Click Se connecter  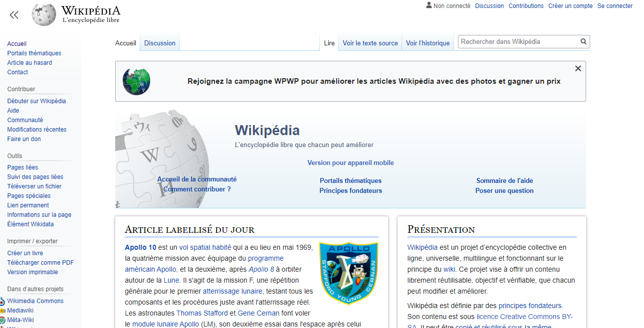[x=615, y=6]
